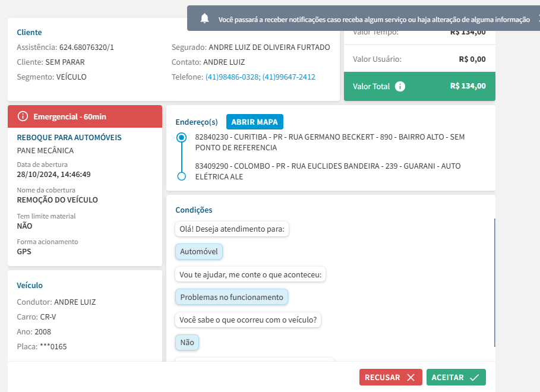
Task: Click the GPS forma acionamento value
Action: point(24,251)
